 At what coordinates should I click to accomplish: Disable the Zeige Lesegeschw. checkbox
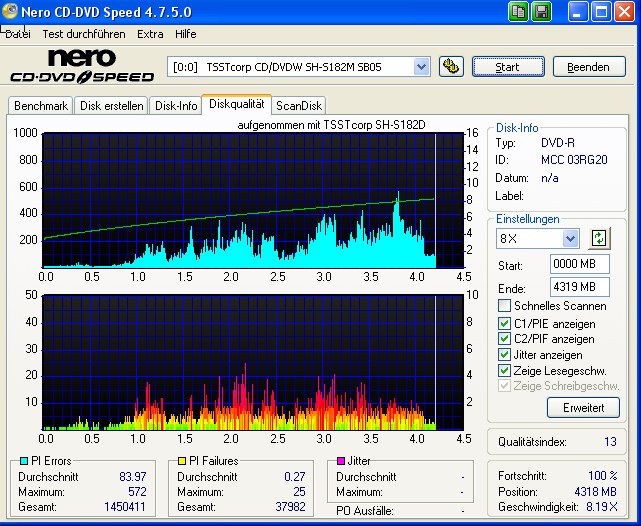(x=505, y=371)
